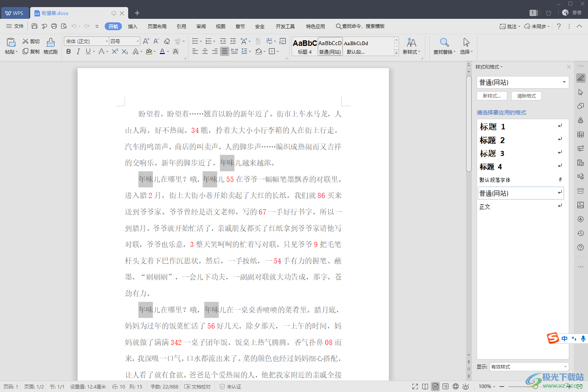588x392 pixels.
Task: Click the New Style (新样式) ribbon icon
Action: pos(412,46)
